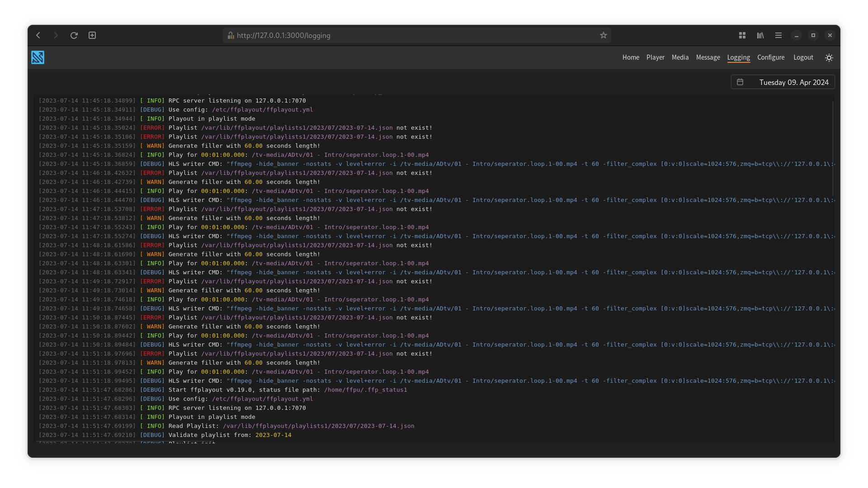868x488 pixels.
Task: Bookmark this page with the star icon
Action: point(603,35)
